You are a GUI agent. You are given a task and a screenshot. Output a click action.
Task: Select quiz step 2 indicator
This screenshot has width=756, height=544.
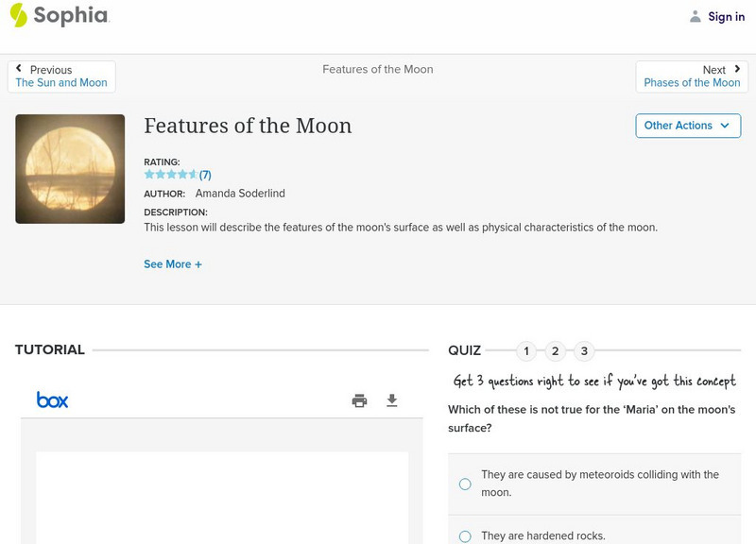point(556,350)
